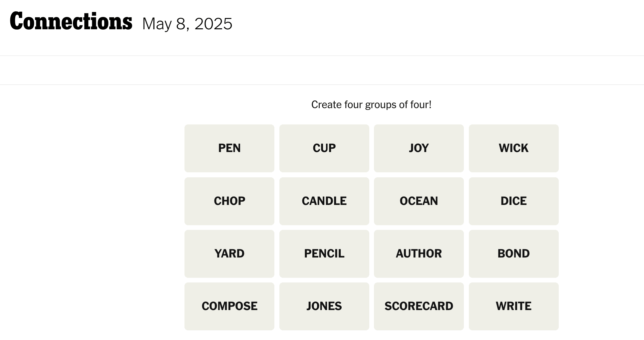Select the PENCIL tile
644x340 pixels.
[x=324, y=254]
